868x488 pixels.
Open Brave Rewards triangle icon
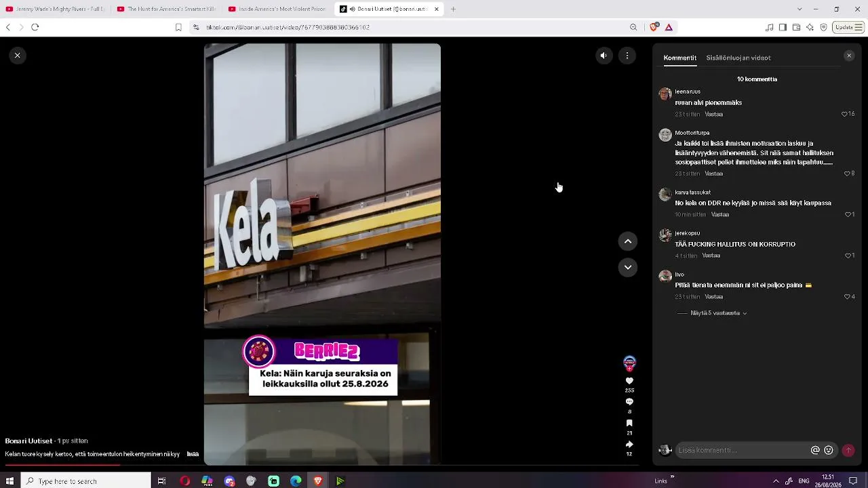click(x=669, y=27)
